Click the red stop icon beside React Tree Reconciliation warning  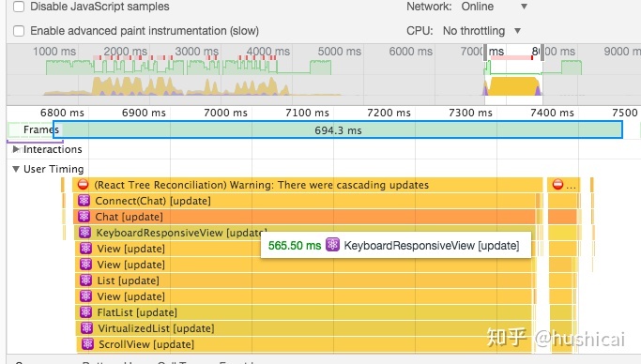tap(83, 185)
